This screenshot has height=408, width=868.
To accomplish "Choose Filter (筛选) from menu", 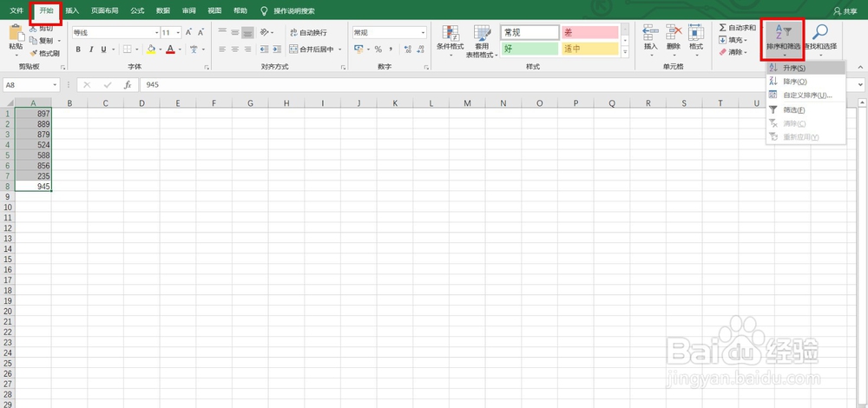I will click(806, 110).
